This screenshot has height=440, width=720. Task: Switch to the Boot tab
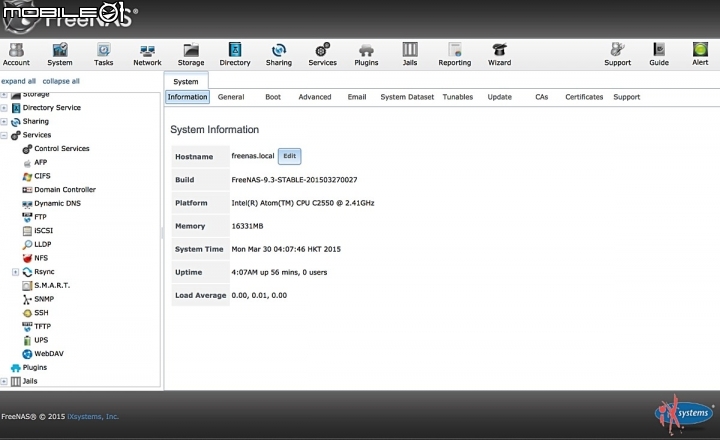273,97
